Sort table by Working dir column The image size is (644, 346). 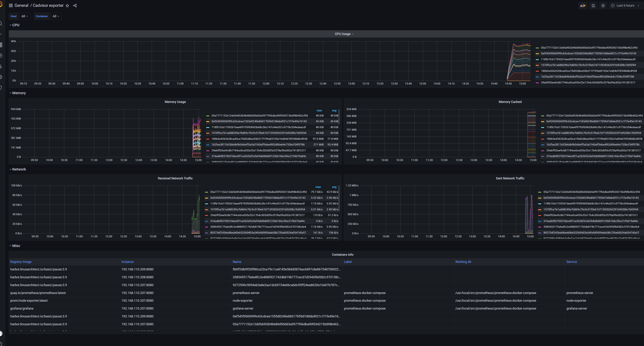[x=463, y=262]
